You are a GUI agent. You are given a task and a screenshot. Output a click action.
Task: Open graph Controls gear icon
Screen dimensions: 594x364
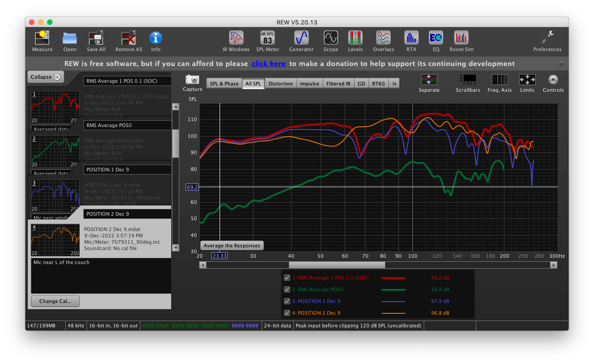point(553,80)
